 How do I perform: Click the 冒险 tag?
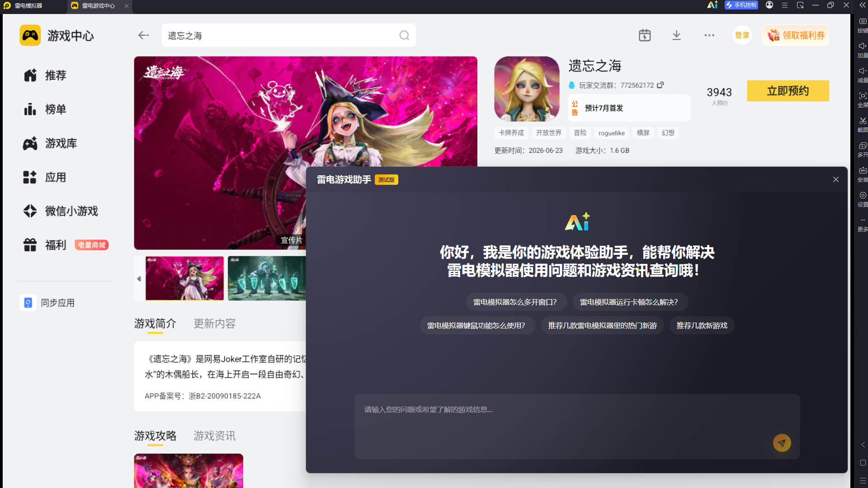coord(580,133)
